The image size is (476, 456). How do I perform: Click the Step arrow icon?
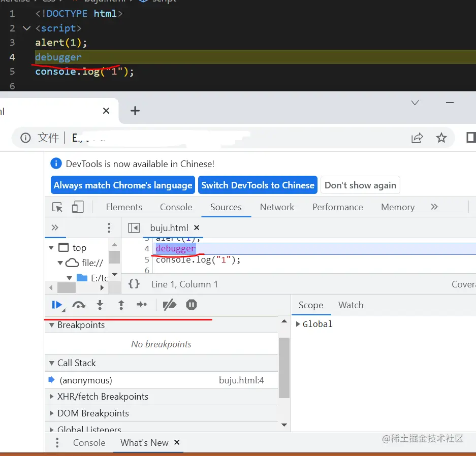pyautogui.click(x=142, y=305)
